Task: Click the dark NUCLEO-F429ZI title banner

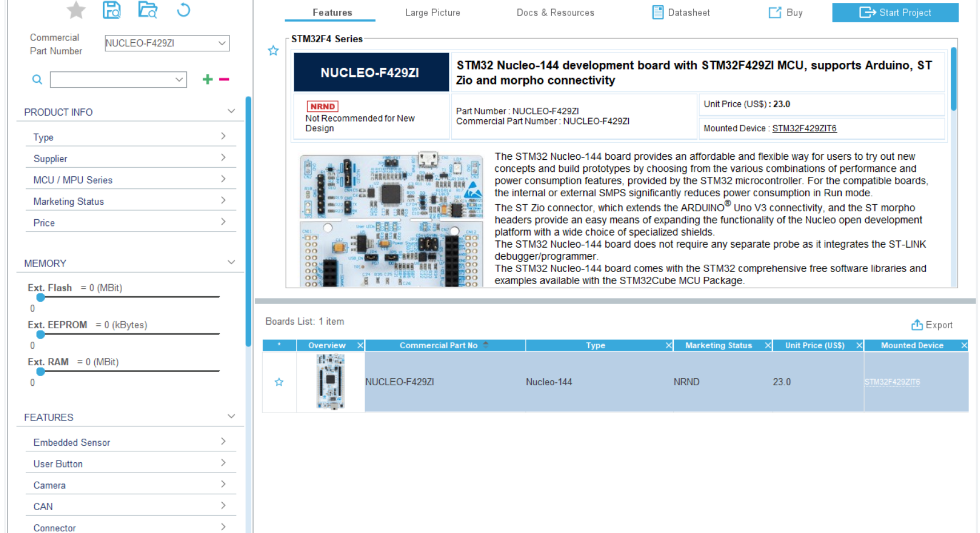Action: click(371, 72)
